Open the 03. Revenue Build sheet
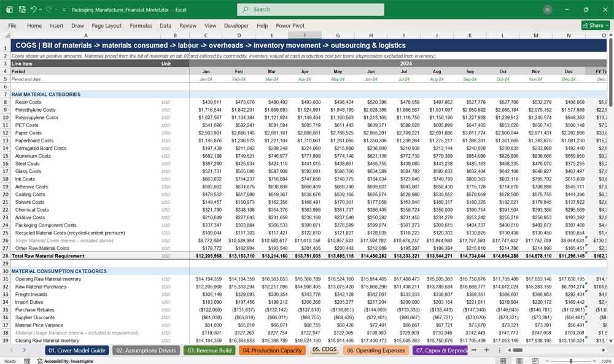 209,350
